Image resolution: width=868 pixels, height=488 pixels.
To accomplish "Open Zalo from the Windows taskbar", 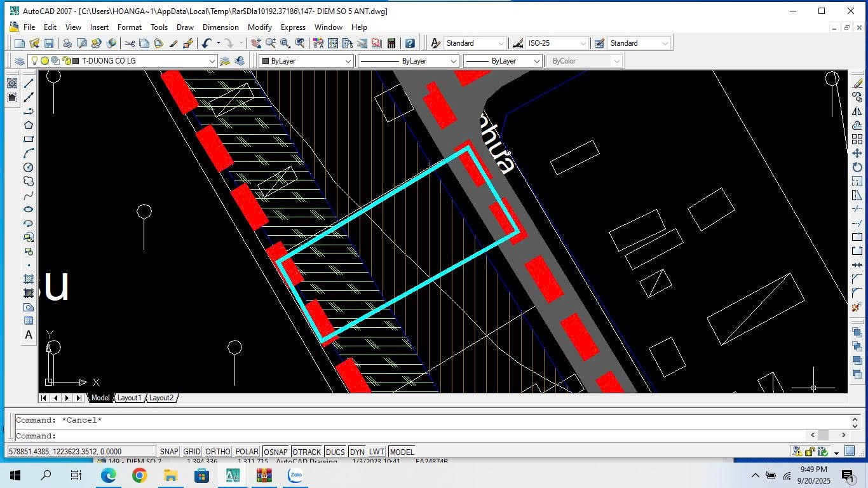I will (x=295, y=475).
